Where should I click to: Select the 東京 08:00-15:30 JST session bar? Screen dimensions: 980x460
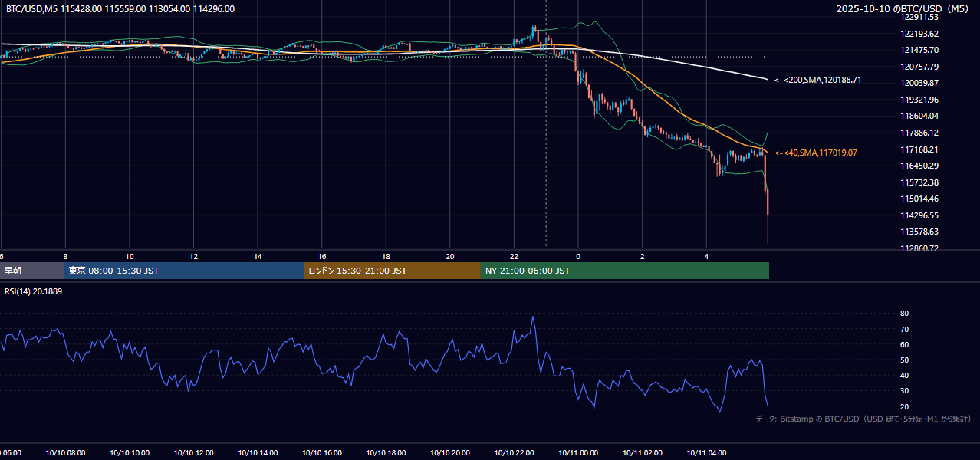click(184, 271)
